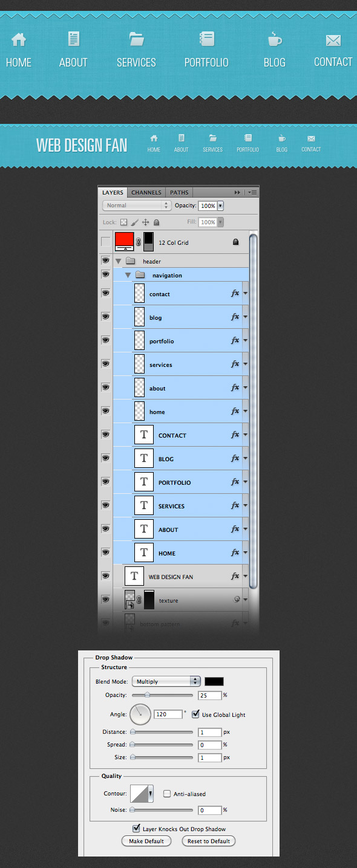The height and width of the screenshot is (868, 357).
Task: Click the fx icon on contact layer
Action: [x=235, y=293]
